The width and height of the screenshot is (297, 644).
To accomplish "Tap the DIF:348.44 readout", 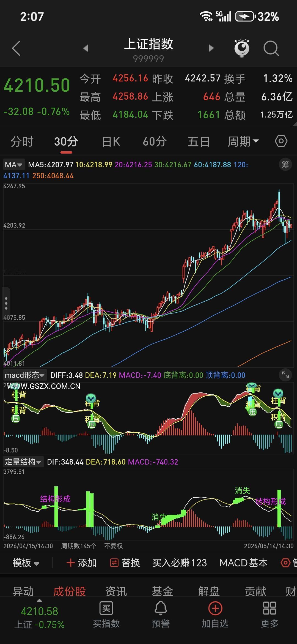I will coord(65,462).
